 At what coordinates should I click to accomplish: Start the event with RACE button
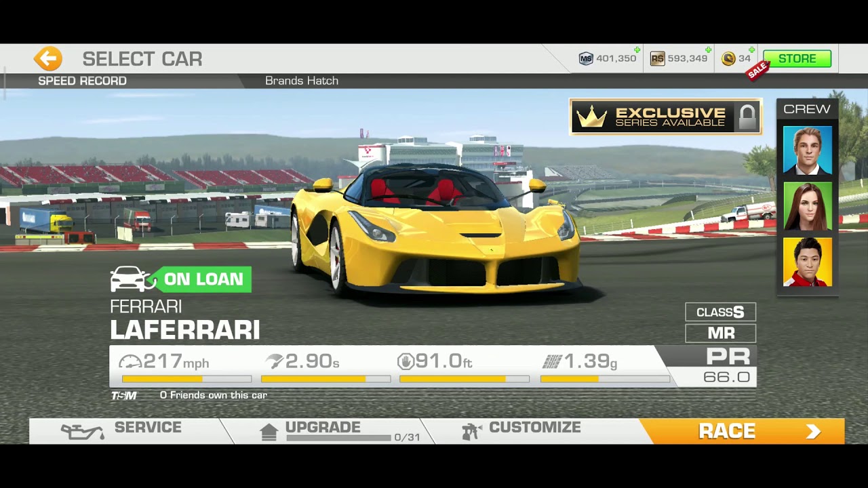click(743, 431)
